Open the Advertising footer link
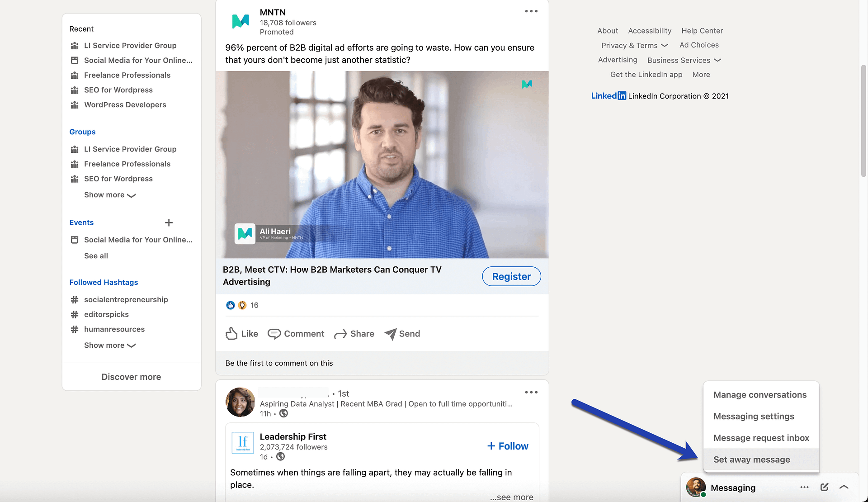The image size is (868, 502). (618, 60)
